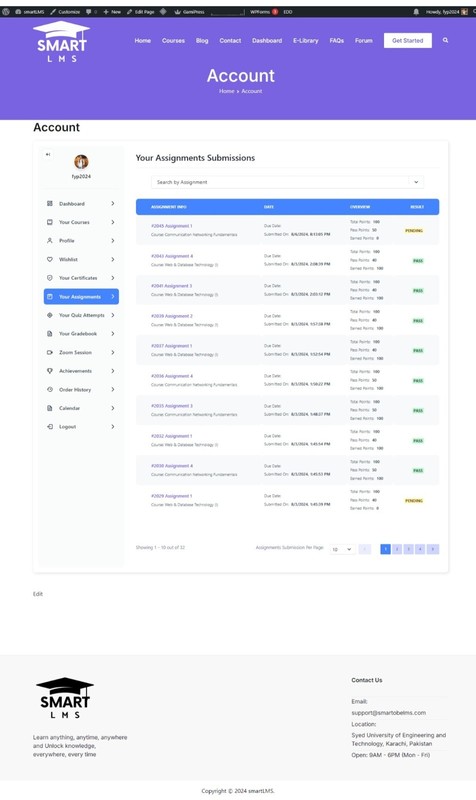The width and height of the screenshot is (476, 800).
Task: Click the Get Started button
Action: tap(408, 40)
